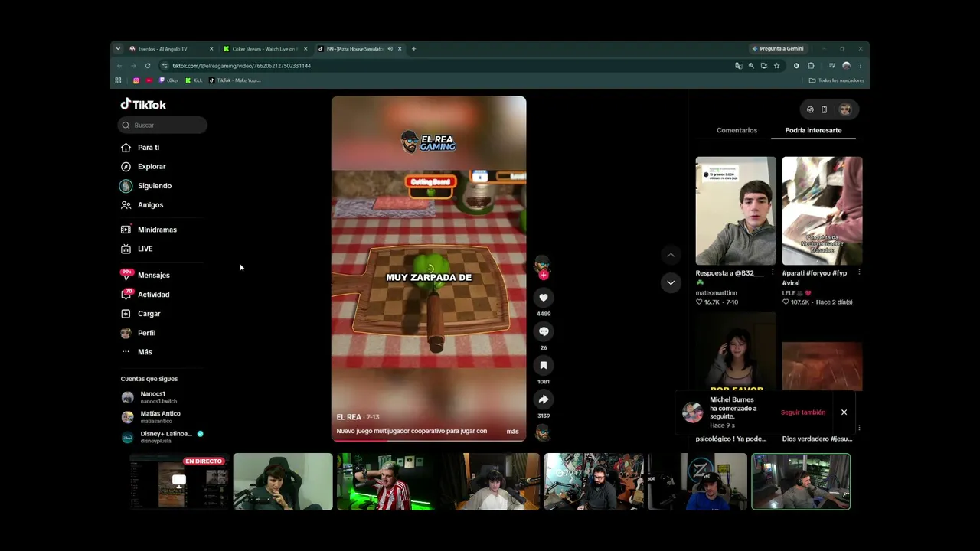This screenshot has width=980, height=551.
Task: Save the video with the bookmark icon
Action: tap(544, 365)
